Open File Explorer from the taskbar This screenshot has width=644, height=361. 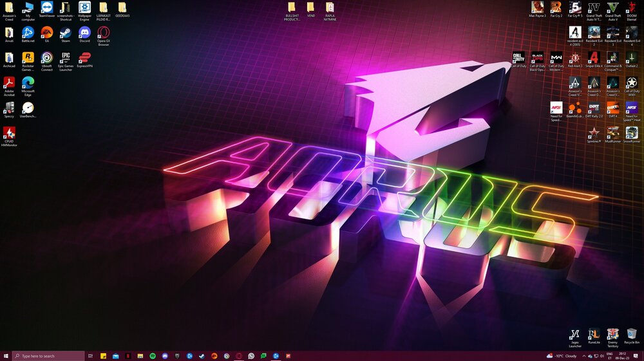pyautogui.click(x=140, y=356)
